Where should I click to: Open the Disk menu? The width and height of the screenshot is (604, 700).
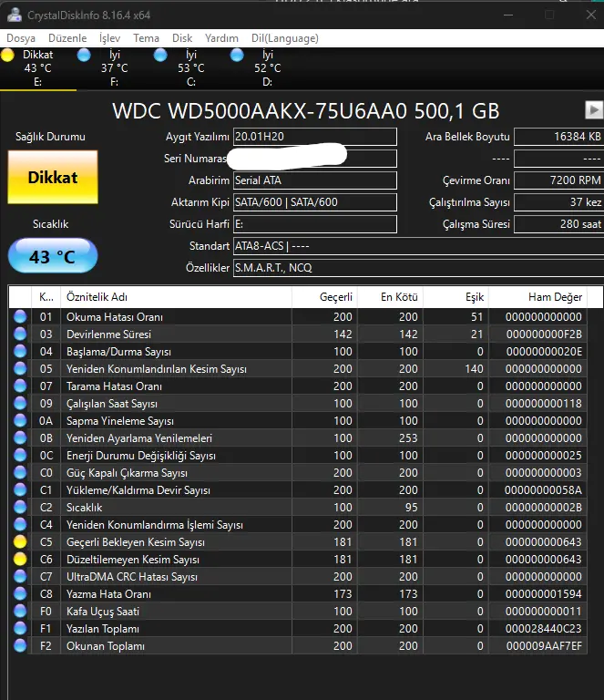point(182,38)
